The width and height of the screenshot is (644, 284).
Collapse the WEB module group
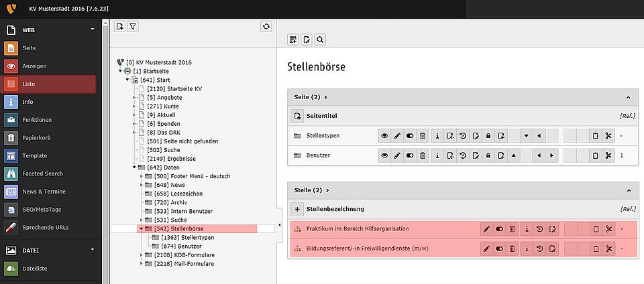coord(92,29)
